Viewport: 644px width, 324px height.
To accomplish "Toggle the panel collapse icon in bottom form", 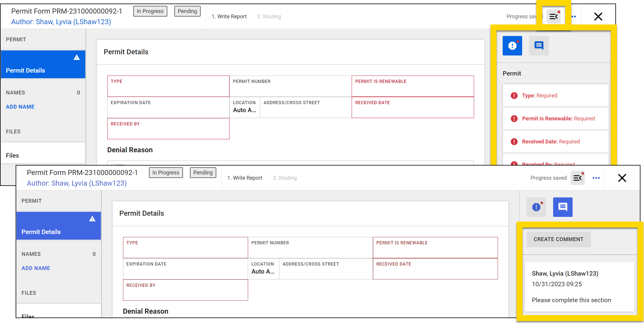I will click(577, 178).
